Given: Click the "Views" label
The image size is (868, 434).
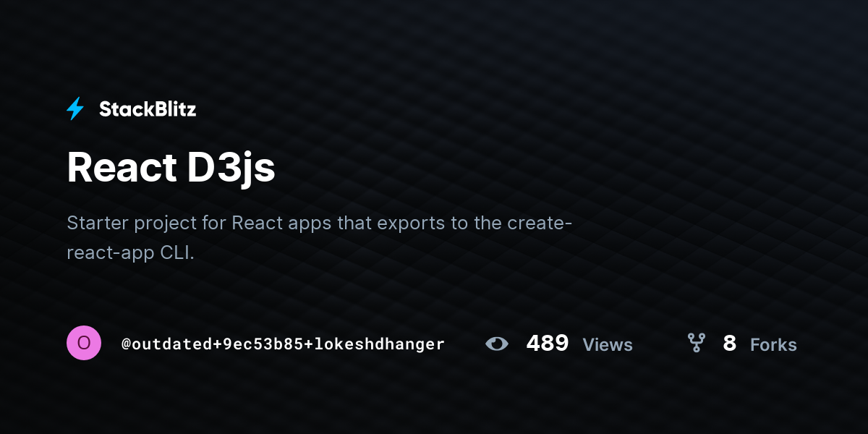Looking at the screenshot, I should pyautogui.click(x=608, y=345).
